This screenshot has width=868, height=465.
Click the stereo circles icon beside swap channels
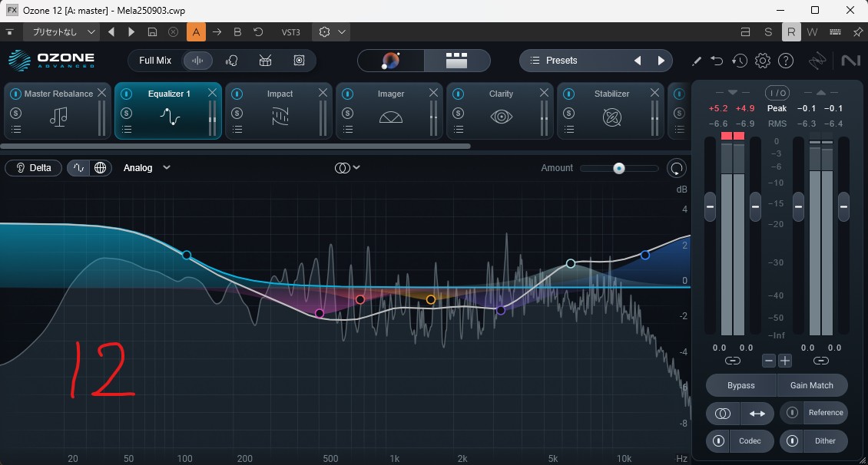pos(722,414)
